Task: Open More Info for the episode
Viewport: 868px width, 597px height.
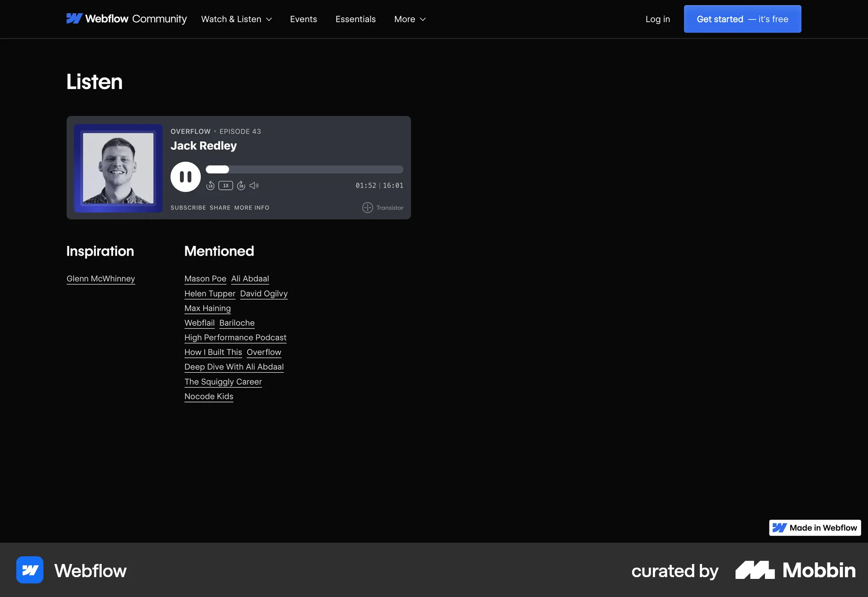Action: click(251, 208)
